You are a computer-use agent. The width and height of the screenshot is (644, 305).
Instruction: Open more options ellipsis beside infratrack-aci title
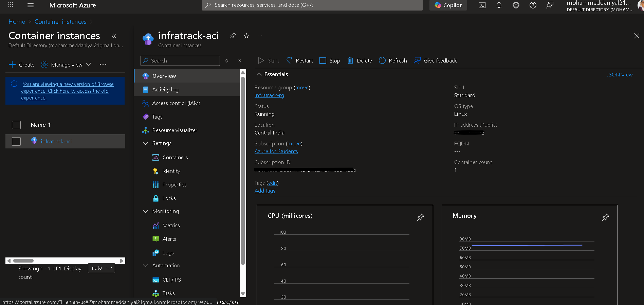coord(260,36)
